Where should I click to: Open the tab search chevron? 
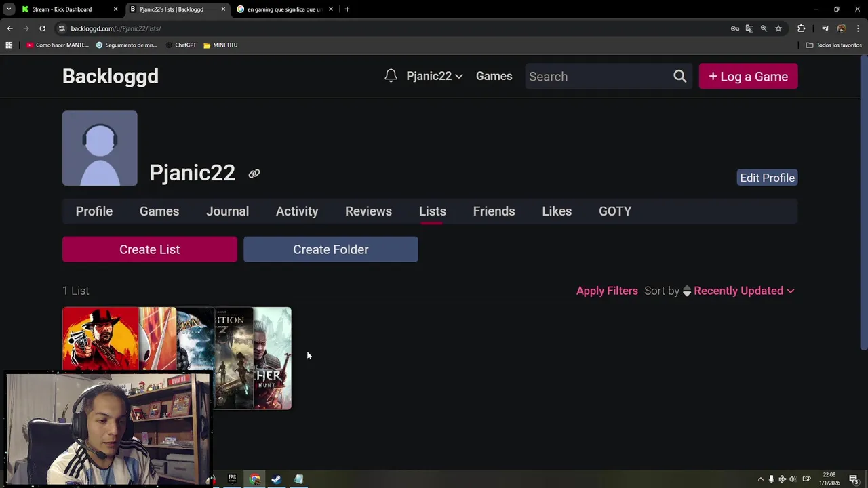click(x=9, y=9)
